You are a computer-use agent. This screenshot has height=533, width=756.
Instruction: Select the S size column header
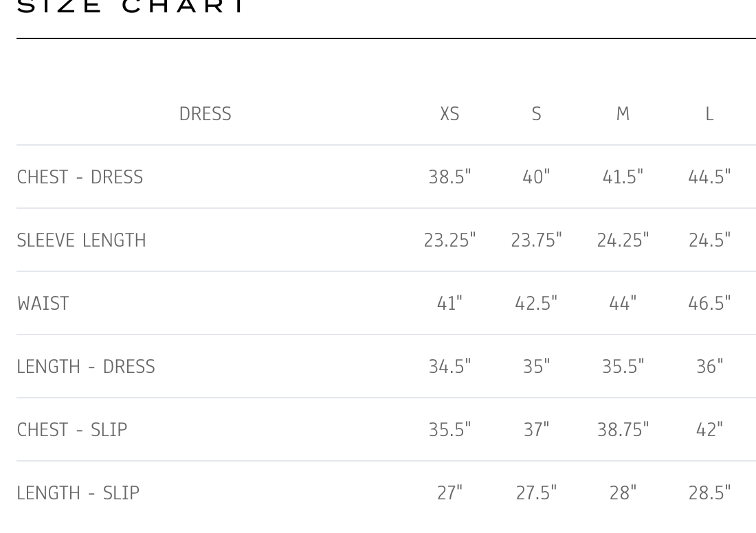coord(536,114)
